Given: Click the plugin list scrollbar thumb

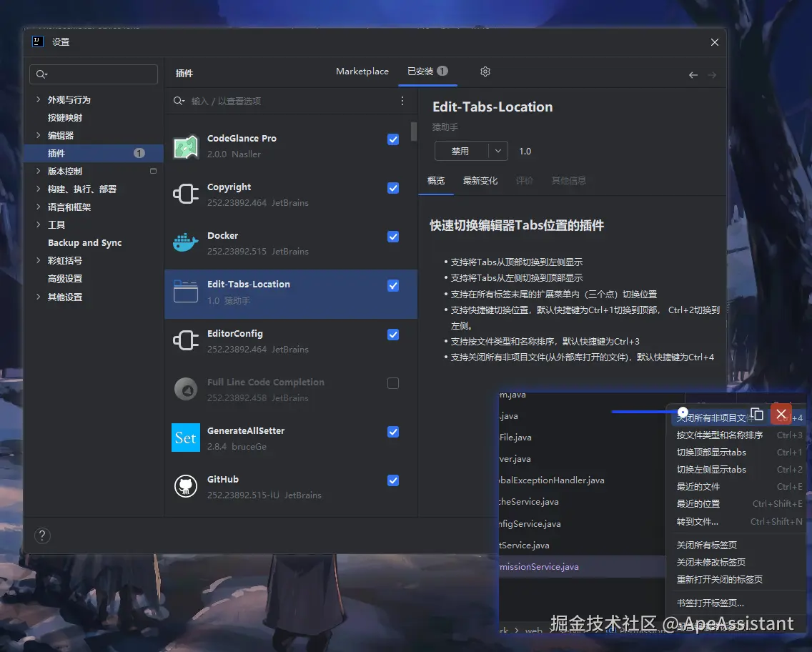Looking at the screenshot, I should pos(414,131).
